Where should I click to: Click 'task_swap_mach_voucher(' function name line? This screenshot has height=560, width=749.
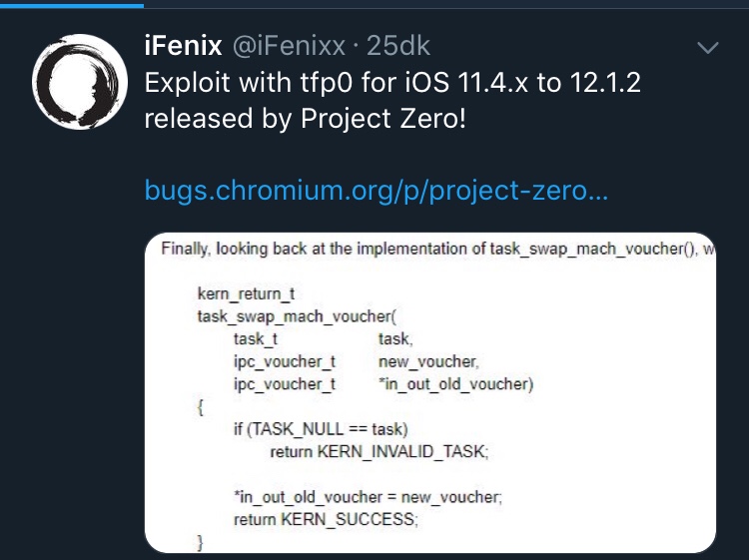click(x=298, y=317)
